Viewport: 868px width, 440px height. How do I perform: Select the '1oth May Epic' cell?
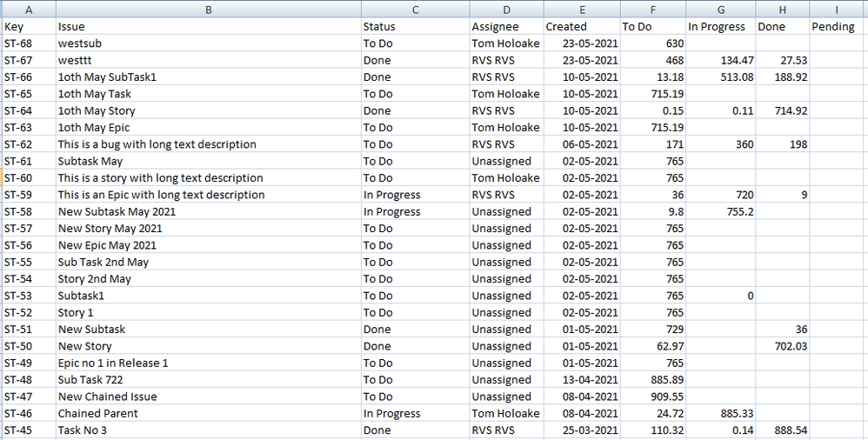pos(208,127)
